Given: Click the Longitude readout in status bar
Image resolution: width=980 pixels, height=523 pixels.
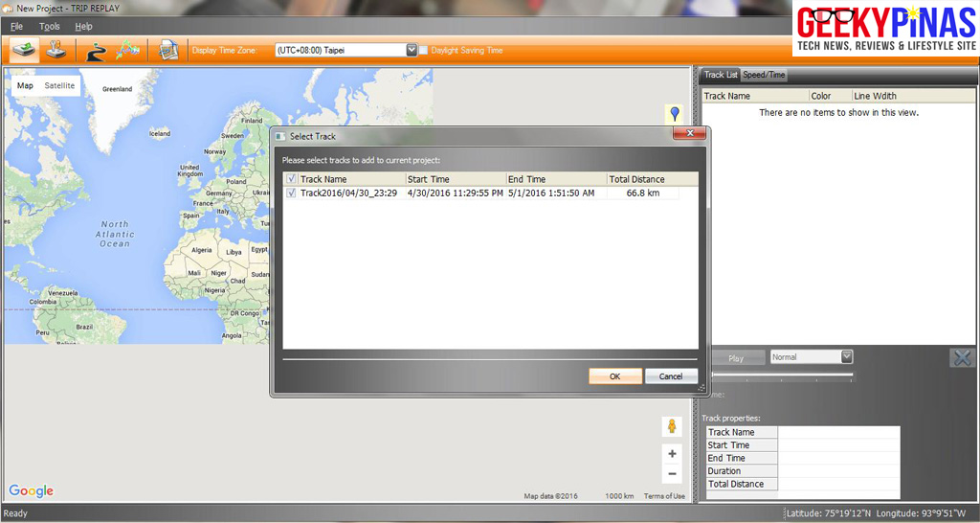Looking at the screenshot, I should tap(921, 513).
